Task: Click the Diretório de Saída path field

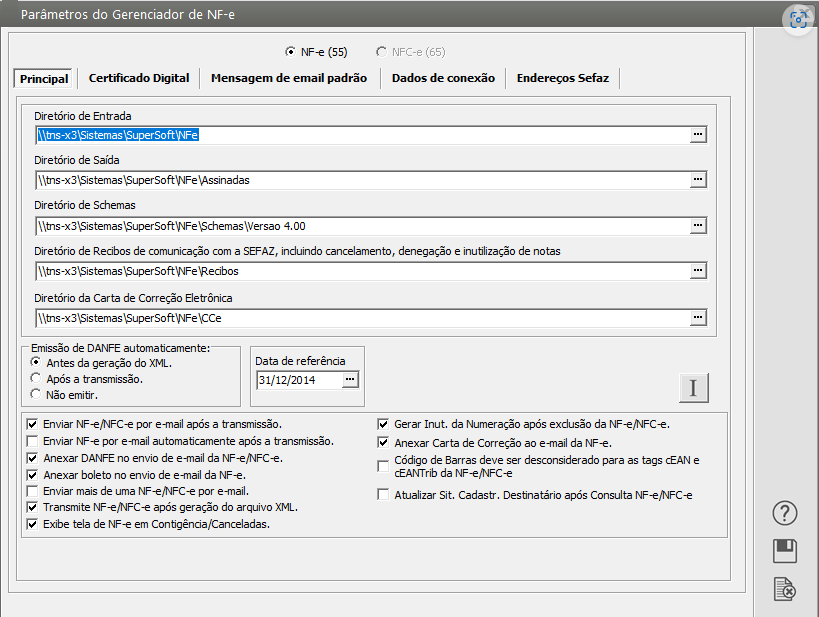Action: [x=360, y=180]
